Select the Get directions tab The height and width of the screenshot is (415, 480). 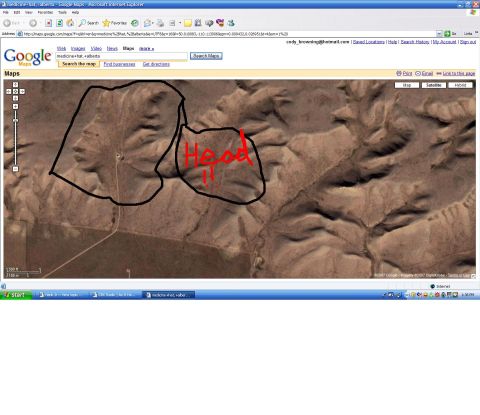pos(156,64)
